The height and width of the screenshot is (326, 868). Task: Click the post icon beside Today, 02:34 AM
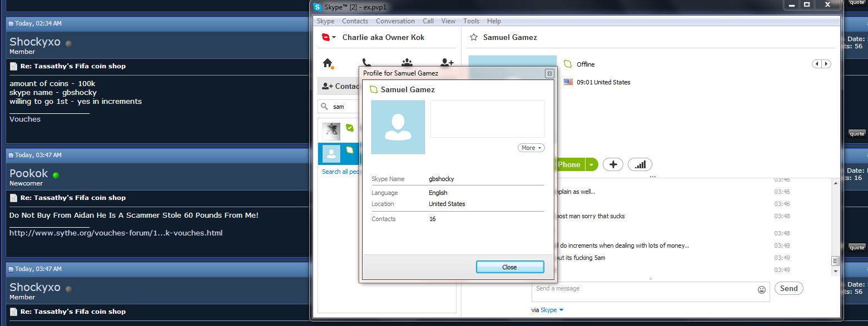point(11,24)
